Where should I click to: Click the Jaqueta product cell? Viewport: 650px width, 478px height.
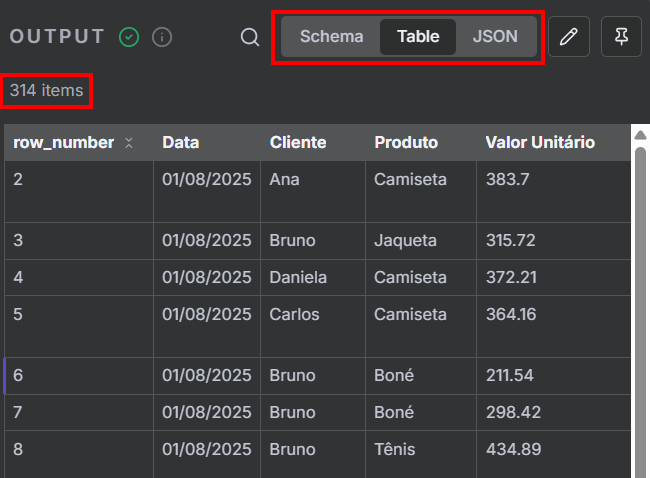pyautogui.click(x=421, y=241)
